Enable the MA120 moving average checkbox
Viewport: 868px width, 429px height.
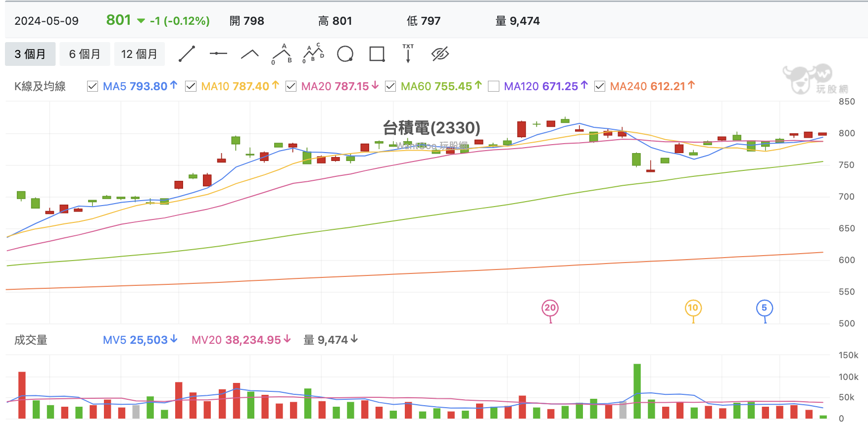coord(493,87)
